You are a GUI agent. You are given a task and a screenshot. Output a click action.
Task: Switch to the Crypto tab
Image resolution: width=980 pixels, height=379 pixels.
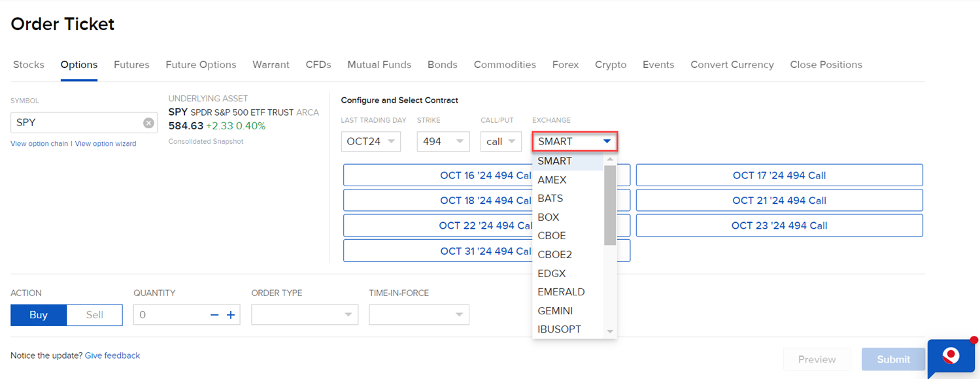(x=611, y=64)
